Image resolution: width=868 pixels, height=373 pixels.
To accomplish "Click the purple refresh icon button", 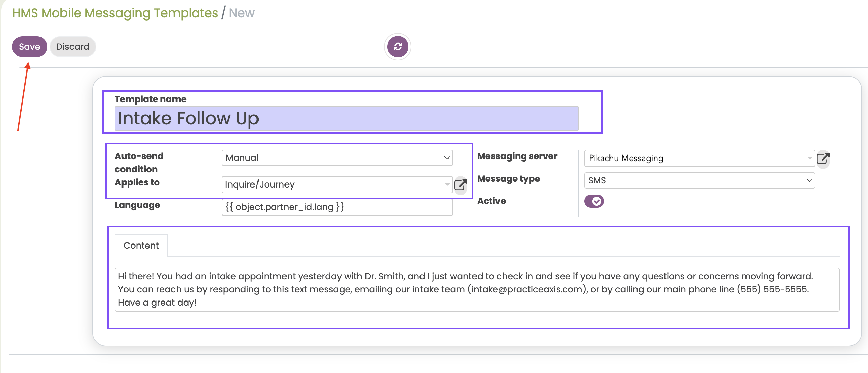I will point(398,47).
